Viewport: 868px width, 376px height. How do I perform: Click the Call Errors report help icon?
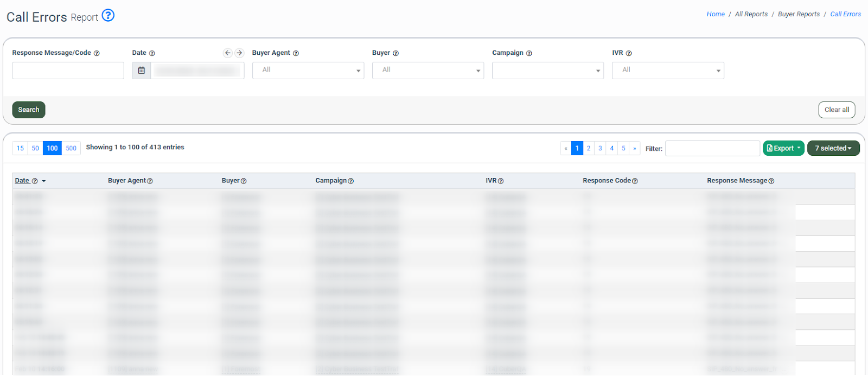tap(108, 15)
